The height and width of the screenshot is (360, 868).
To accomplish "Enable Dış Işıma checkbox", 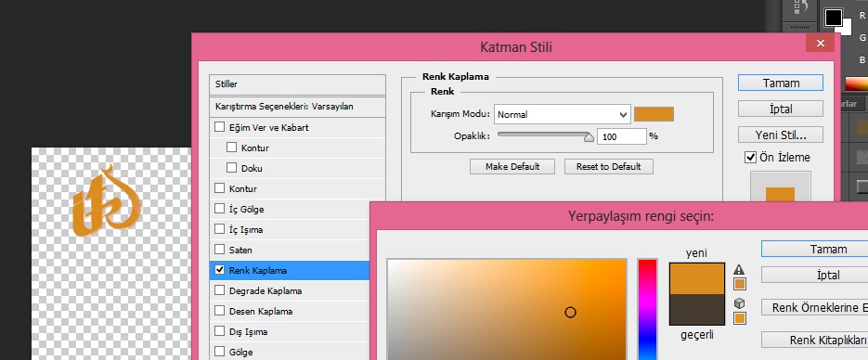I will pyautogui.click(x=220, y=332).
